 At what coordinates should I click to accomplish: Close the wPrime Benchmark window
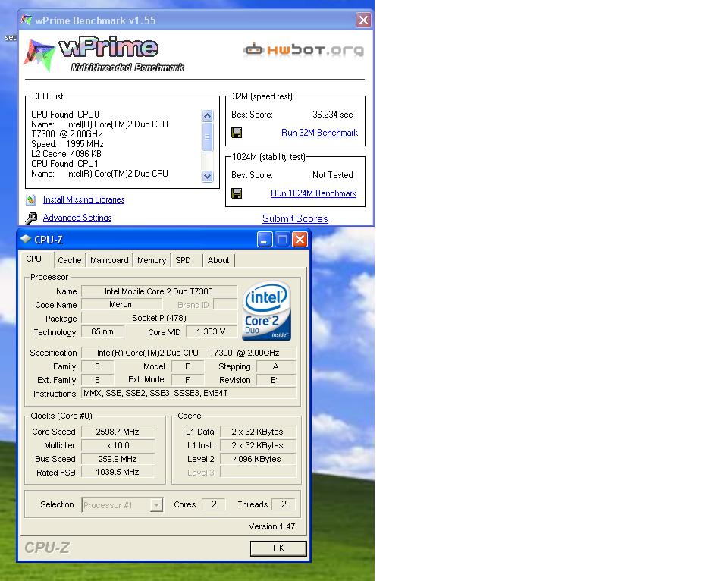pyautogui.click(x=363, y=20)
